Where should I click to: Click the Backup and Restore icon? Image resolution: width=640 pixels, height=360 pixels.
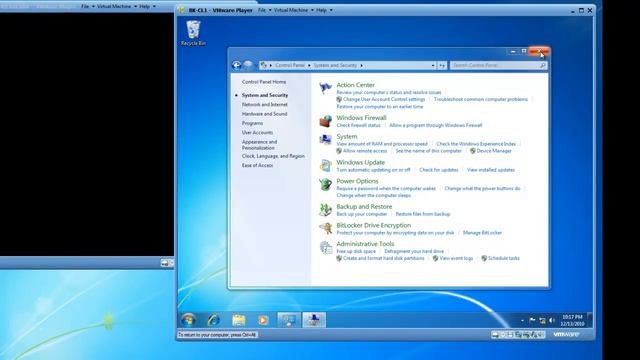tap(325, 210)
